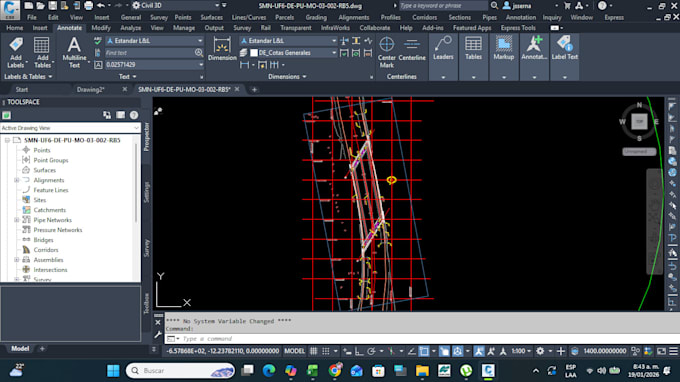Switch to the Drawing2 document tab
The image size is (680, 382).
(x=91, y=89)
